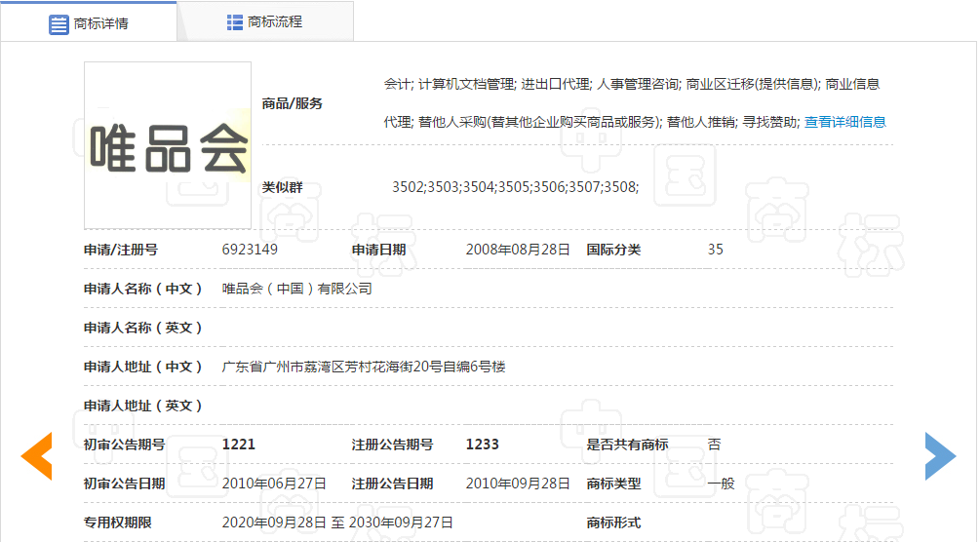This screenshot has height=542, width=980.
Task: Go to previous trademark with orange arrow
Action: (36, 456)
